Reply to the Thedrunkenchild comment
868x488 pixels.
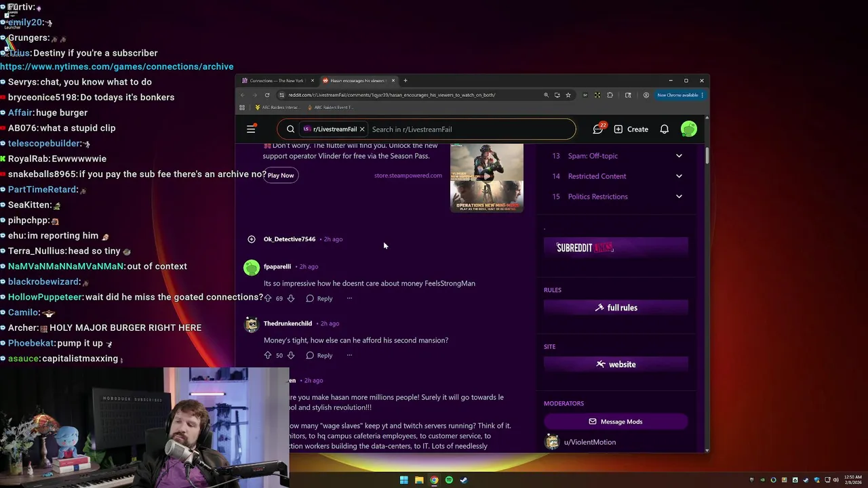pyautogui.click(x=319, y=355)
